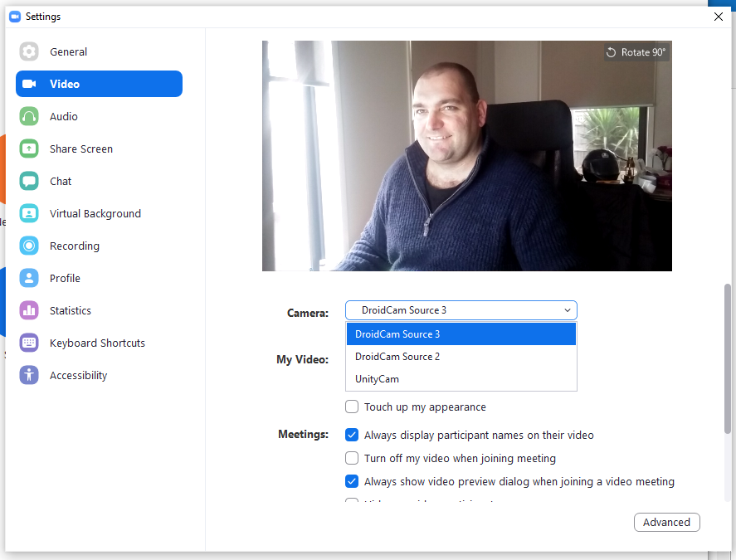Select the Recording settings tab
736x560 pixels.
99,246
